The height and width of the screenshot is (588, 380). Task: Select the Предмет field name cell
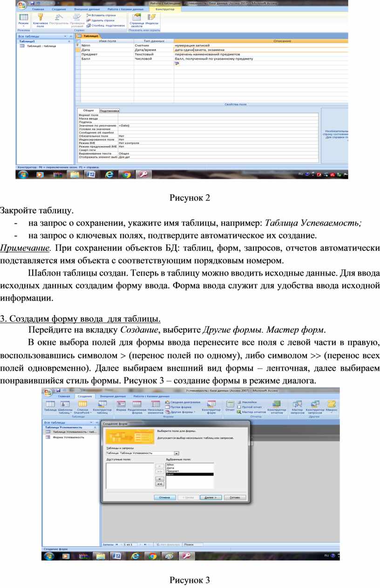point(107,54)
